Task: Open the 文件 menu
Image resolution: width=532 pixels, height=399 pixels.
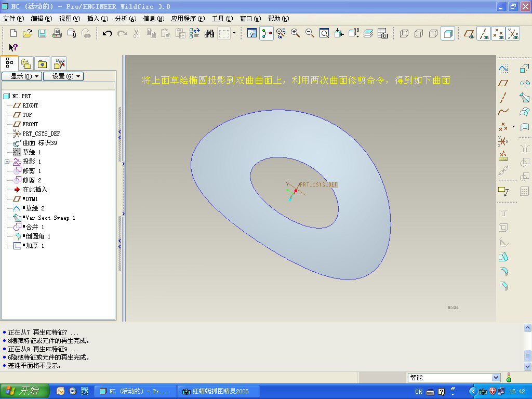Action: tap(14, 18)
